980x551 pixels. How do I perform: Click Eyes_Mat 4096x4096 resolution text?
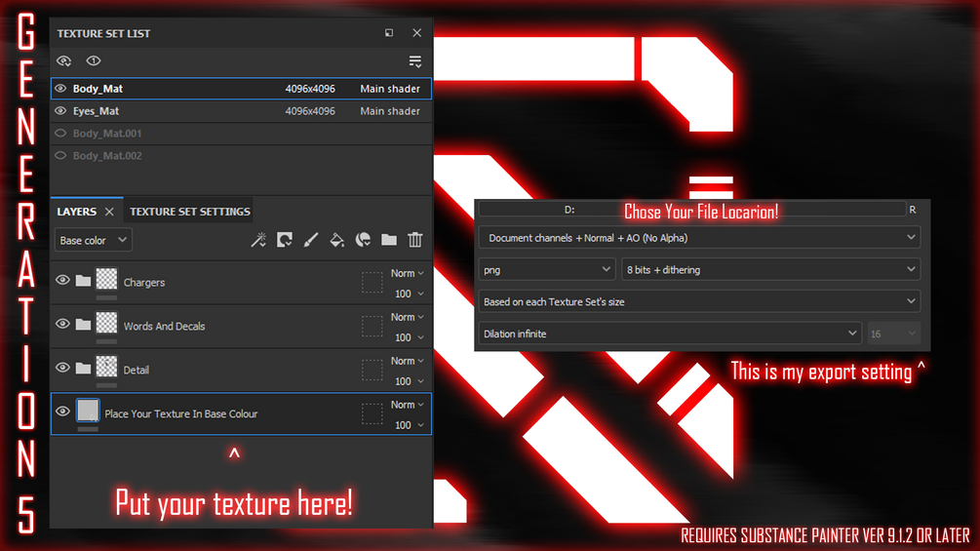(x=310, y=111)
